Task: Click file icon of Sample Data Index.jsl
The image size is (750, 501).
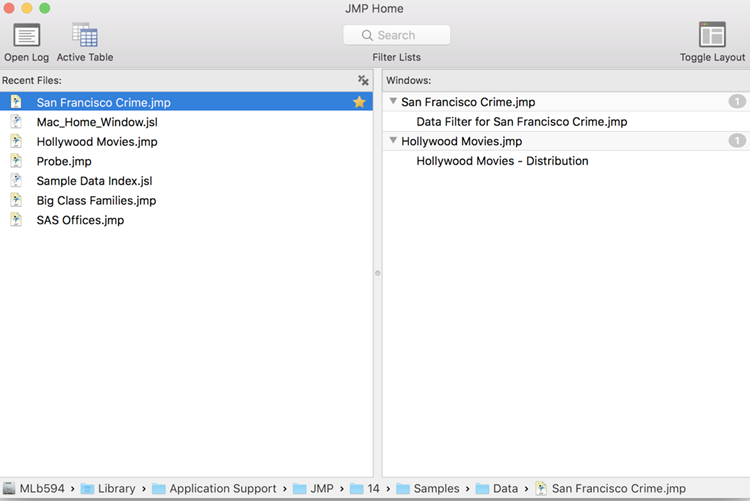Action: pyautogui.click(x=16, y=180)
